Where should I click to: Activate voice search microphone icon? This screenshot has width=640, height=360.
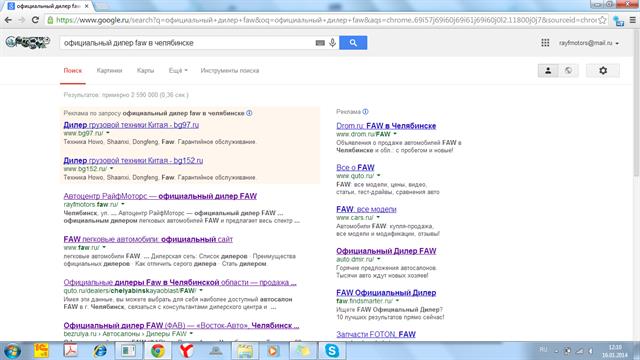[x=333, y=43]
